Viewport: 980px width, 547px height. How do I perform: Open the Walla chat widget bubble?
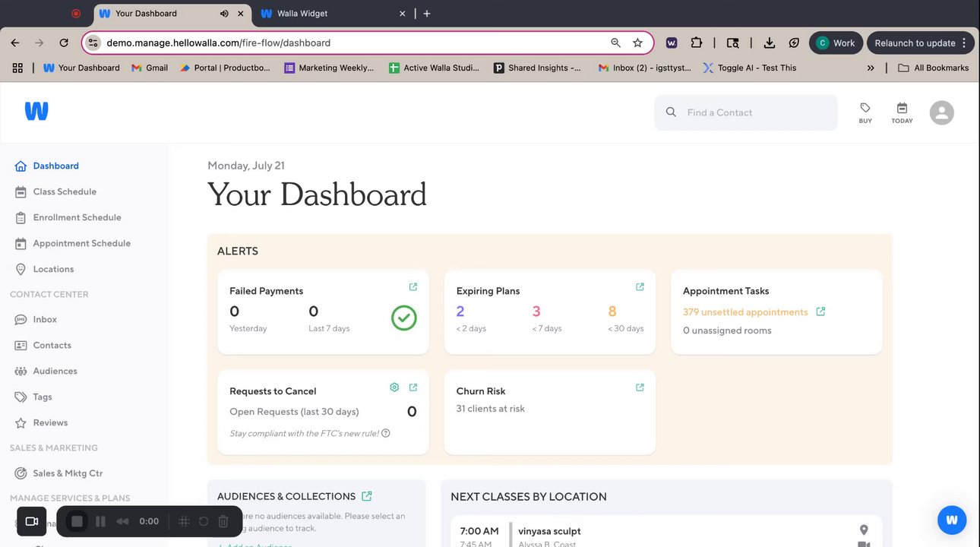952,520
